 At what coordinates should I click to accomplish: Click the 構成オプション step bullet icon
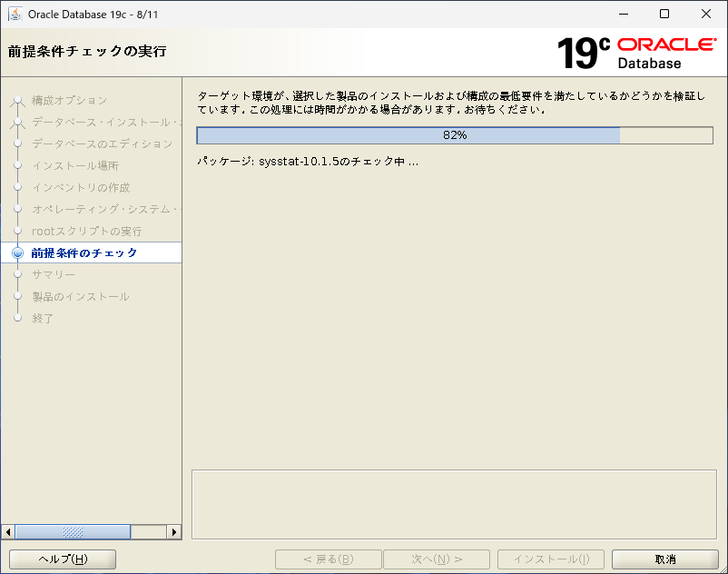[17, 100]
